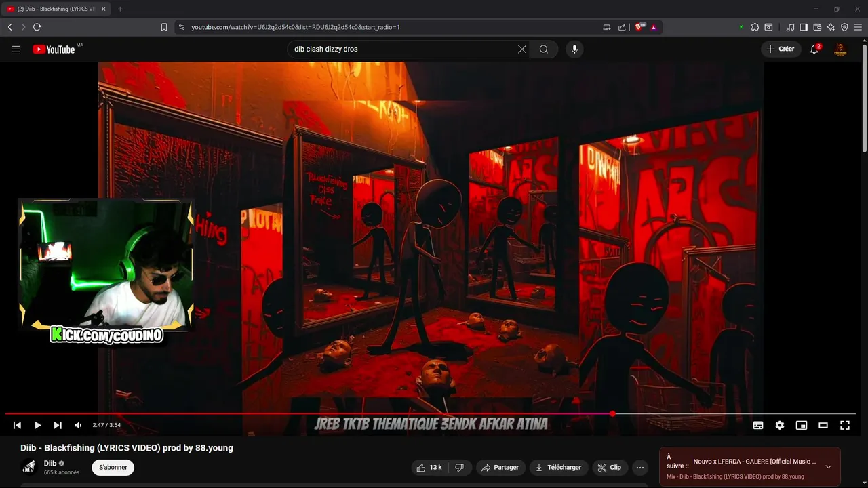The image size is (868, 488).
Task: Start voice search with microphone
Action: (x=574, y=49)
